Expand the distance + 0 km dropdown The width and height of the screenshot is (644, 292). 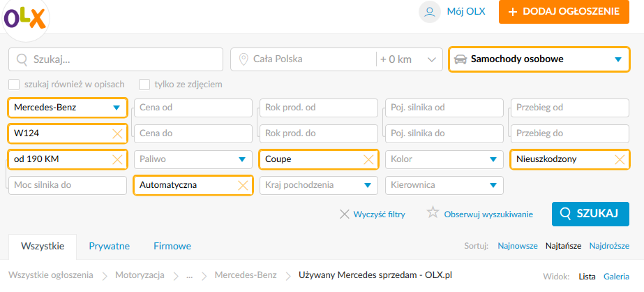(x=409, y=59)
